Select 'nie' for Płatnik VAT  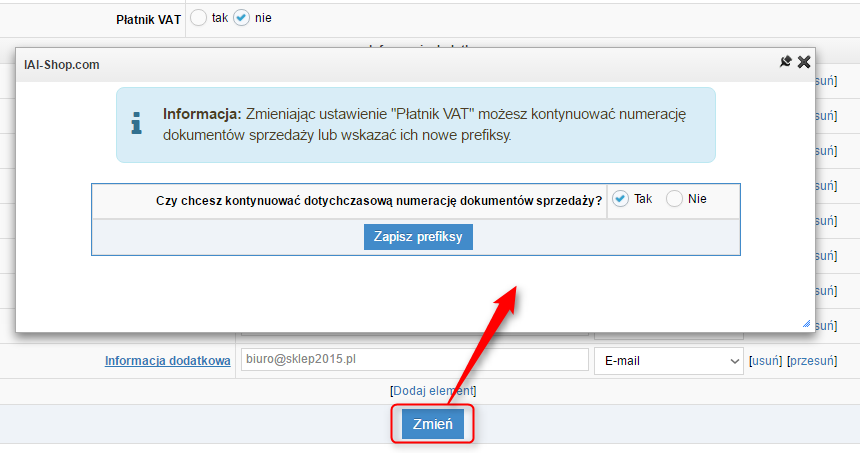point(241,18)
